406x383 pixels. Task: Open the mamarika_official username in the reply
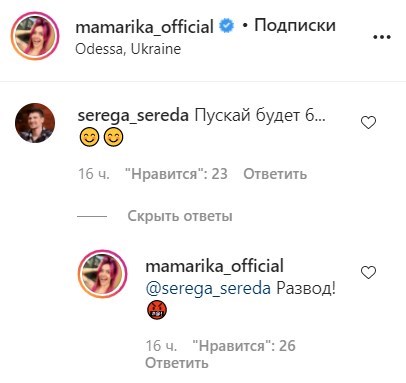pyautogui.click(x=215, y=266)
